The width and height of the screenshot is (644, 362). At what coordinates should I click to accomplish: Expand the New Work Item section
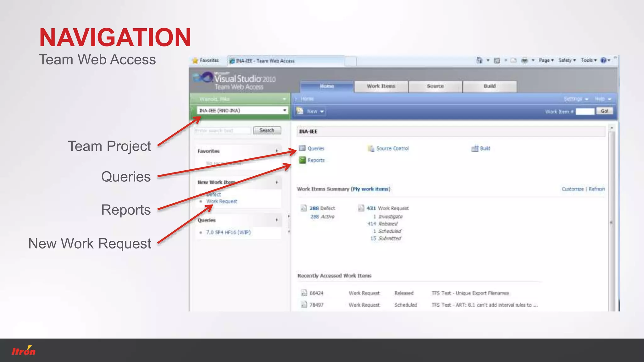(x=277, y=182)
